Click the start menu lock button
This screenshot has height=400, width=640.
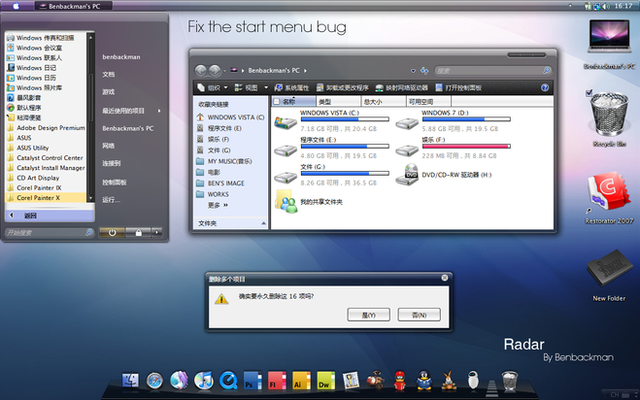[x=139, y=232]
